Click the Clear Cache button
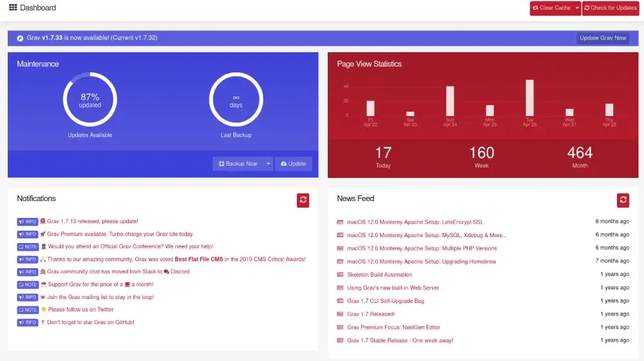The image size is (644, 361). coord(551,8)
